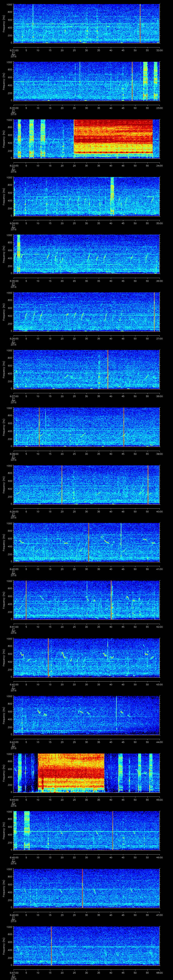The width and height of the screenshot is (173, 980).
Task: Click the 46:00 end time label
Action: 159,858
